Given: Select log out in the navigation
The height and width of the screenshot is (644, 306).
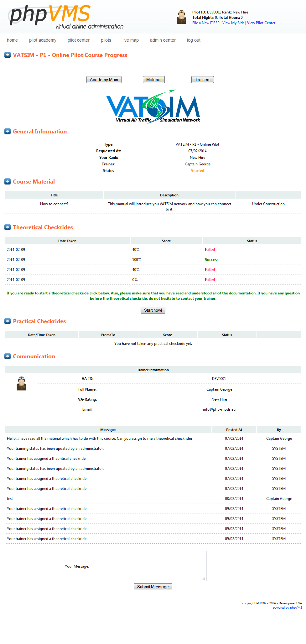Looking at the screenshot, I should 194,40.
